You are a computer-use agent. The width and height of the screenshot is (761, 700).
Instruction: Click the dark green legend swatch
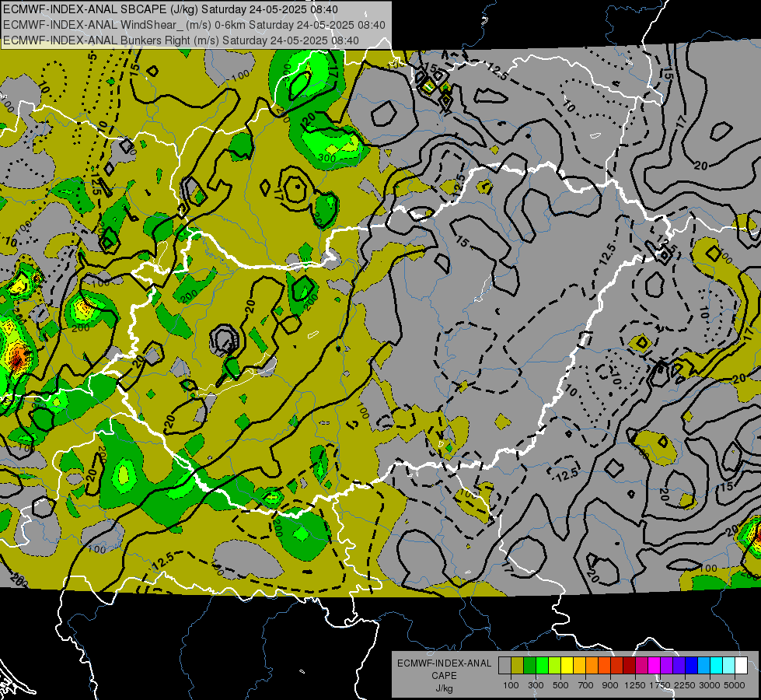[x=529, y=666]
